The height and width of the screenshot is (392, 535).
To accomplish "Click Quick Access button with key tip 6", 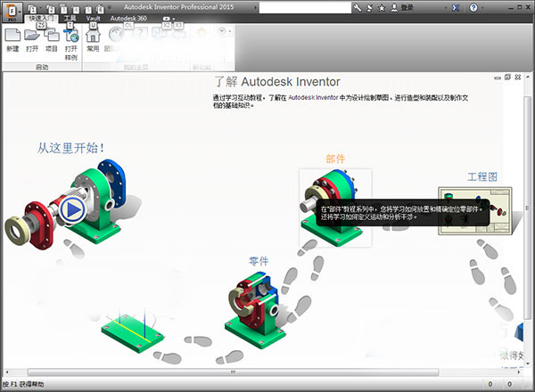I will (x=100, y=9).
